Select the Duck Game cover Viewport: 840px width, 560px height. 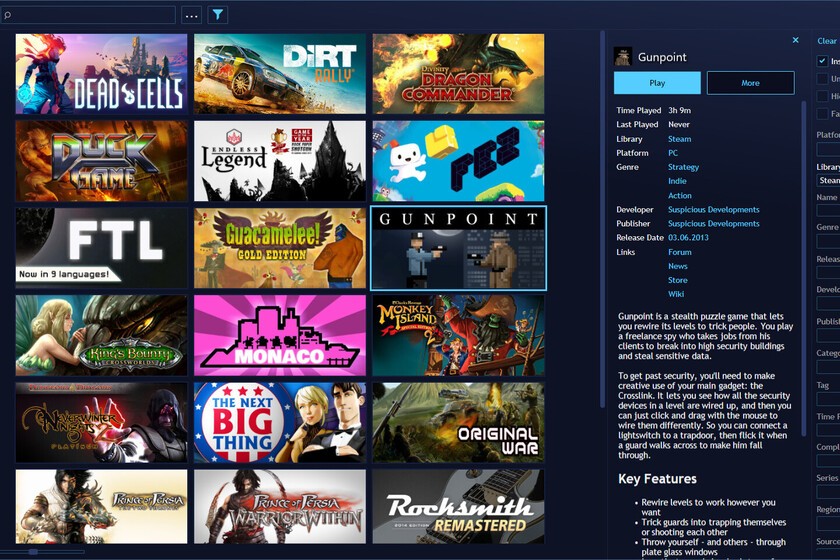point(101,161)
